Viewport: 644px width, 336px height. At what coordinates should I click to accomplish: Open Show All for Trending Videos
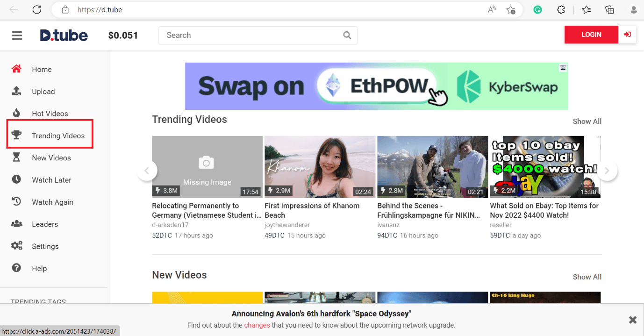pyautogui.click(x=587, y=121)
